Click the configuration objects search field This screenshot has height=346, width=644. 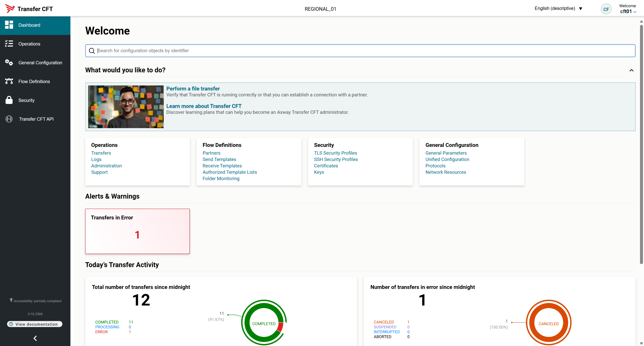(360, 51)
